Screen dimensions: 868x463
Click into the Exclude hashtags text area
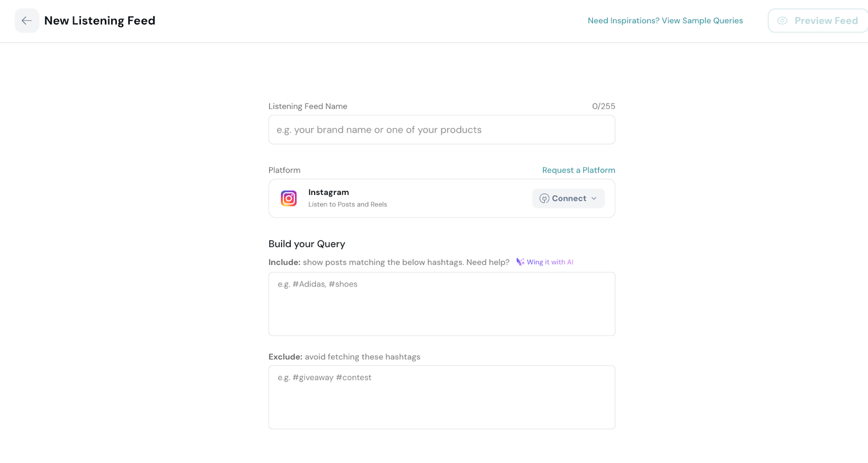pyautogui.click(x=442, y=397)
